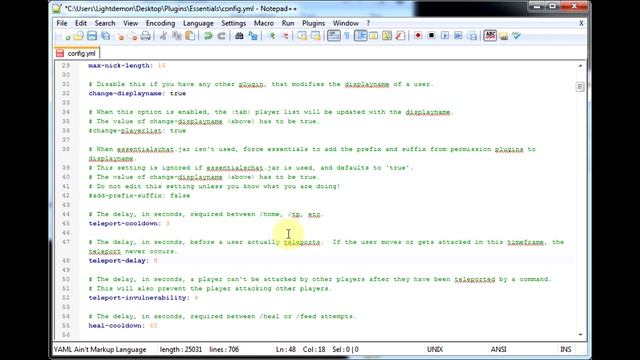
Task: Open the ? help menu
Action: click(x=368, y=23)
